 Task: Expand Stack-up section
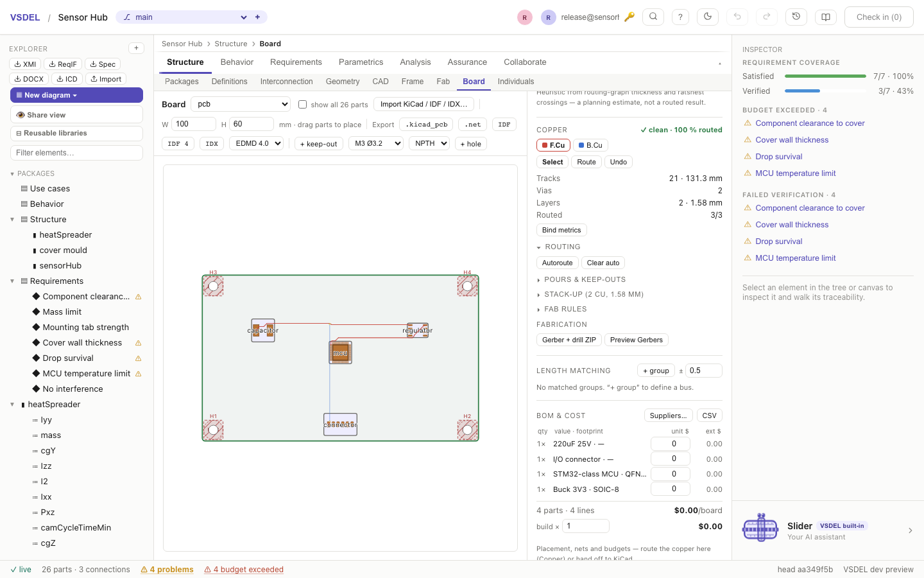tap(590, 294)
